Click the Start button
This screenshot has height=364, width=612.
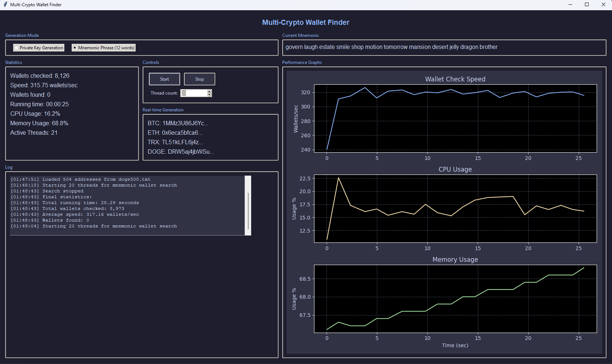[x=165, y=79]
